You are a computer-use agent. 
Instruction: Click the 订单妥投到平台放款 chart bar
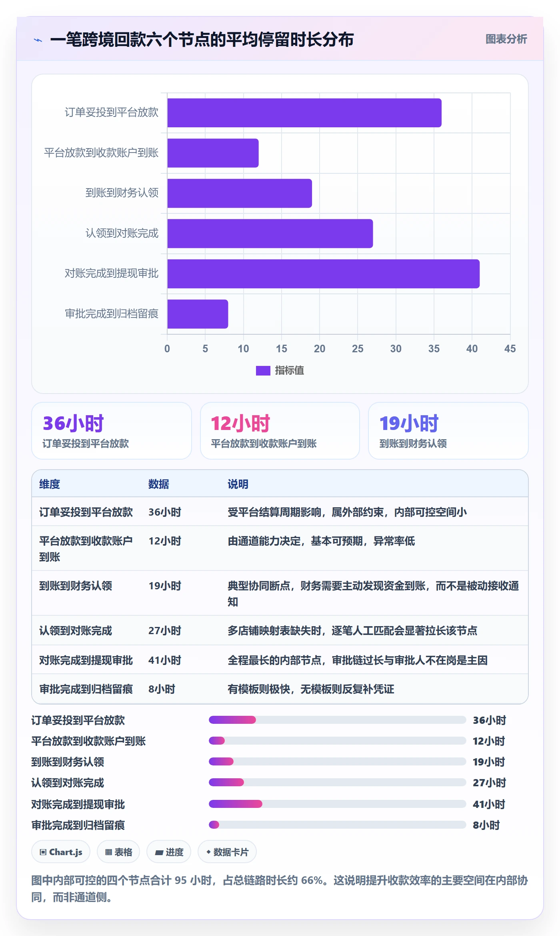pyautogui.click(x=304, y=113)
